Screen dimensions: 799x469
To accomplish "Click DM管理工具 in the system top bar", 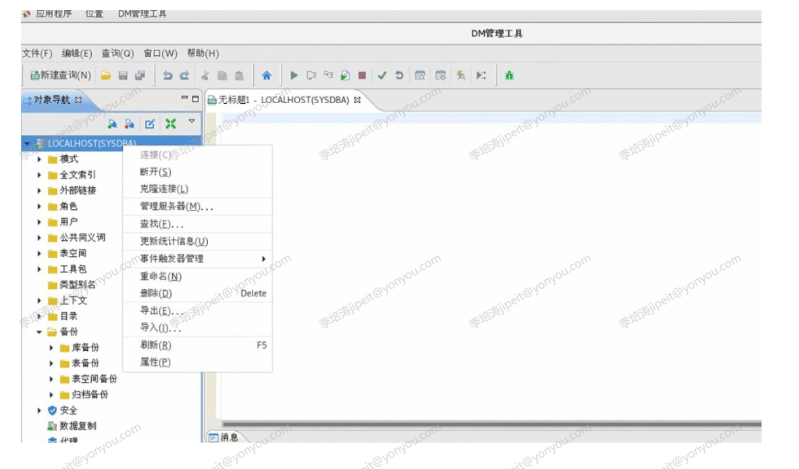I will (x=142, y=14).
